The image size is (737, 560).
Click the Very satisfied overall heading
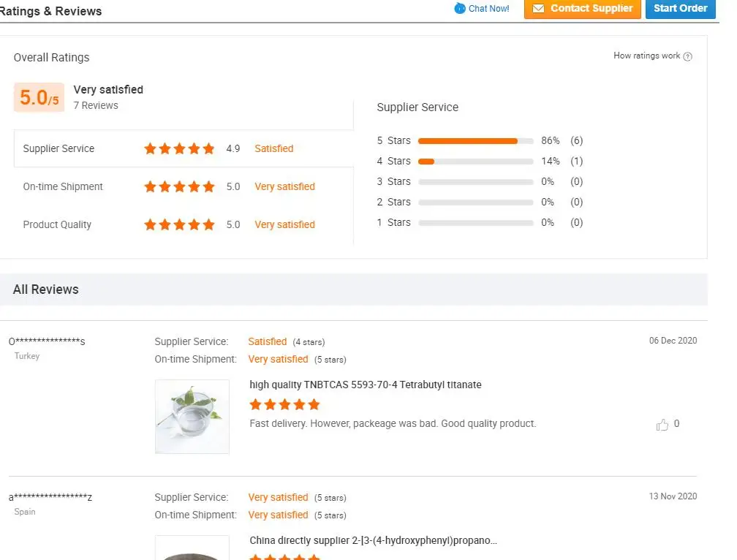pyautogui.click(x=108, y=89)
